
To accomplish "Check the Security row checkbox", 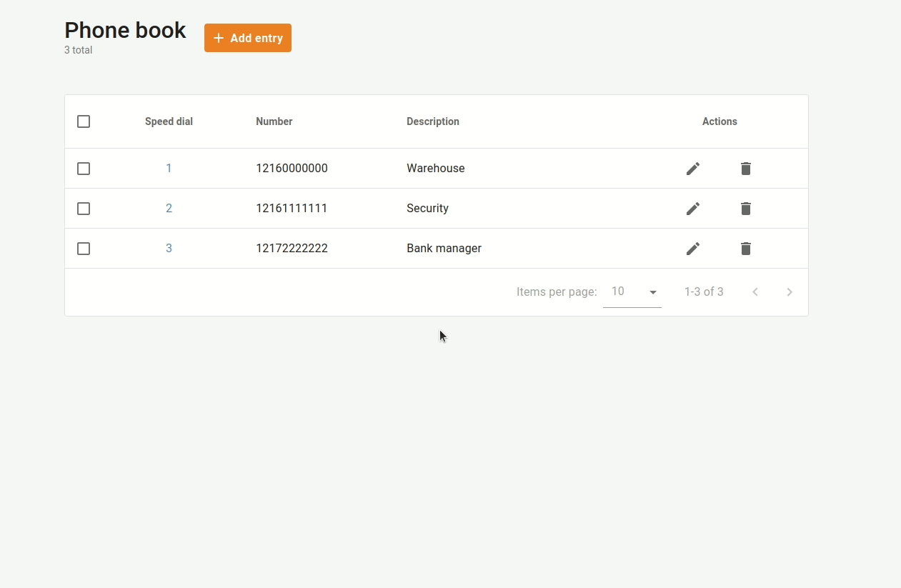I will pos(84,209).
